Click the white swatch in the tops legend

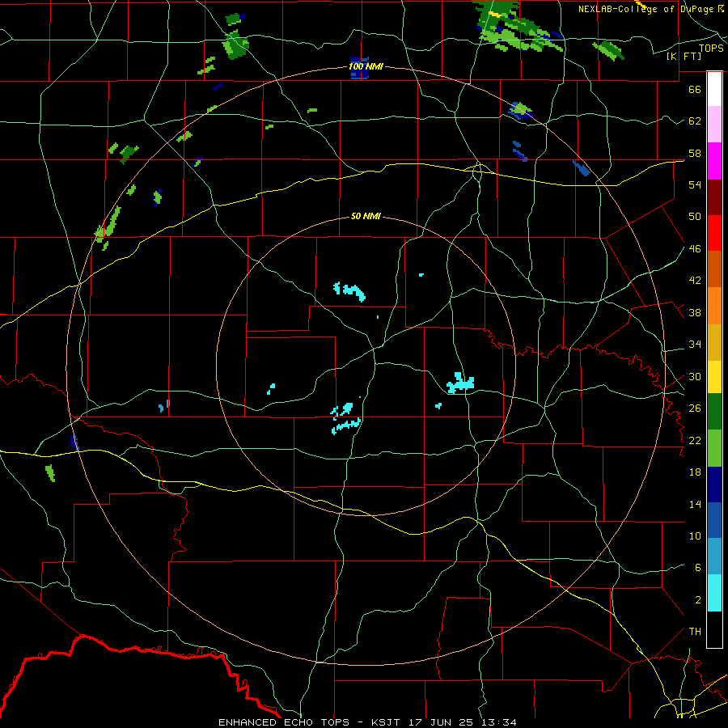[x=714, y=89]
